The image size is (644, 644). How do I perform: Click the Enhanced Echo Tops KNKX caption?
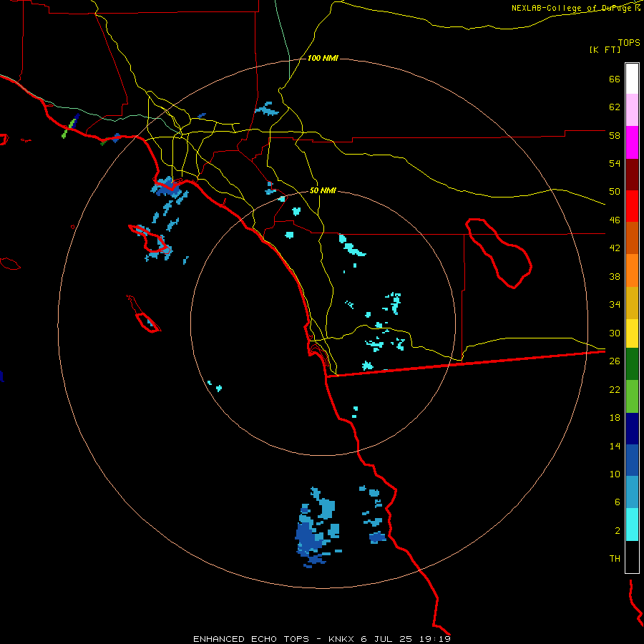(x=322, y=639)
